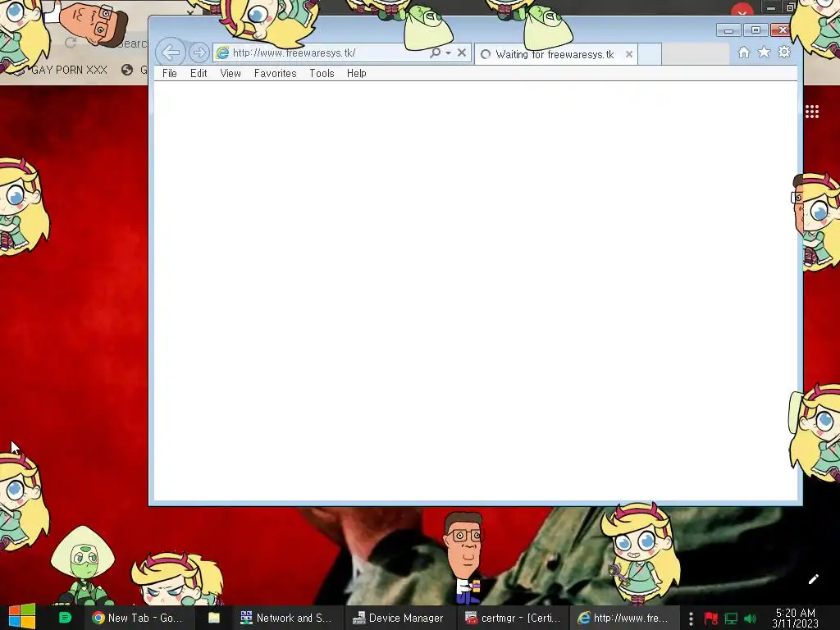
Task: Click the Internet Explorer forward arrow button
Action: point(199,52)
